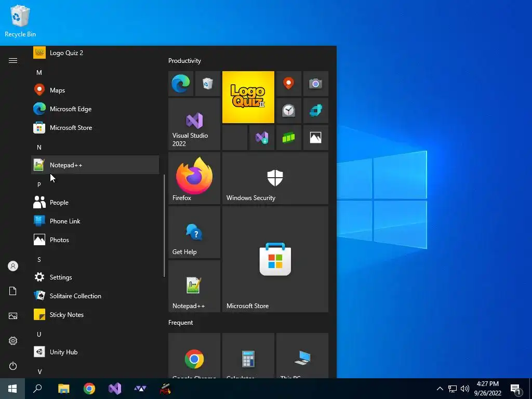Click the M letter header
532x399 pixels.
(x=39, y=73)
